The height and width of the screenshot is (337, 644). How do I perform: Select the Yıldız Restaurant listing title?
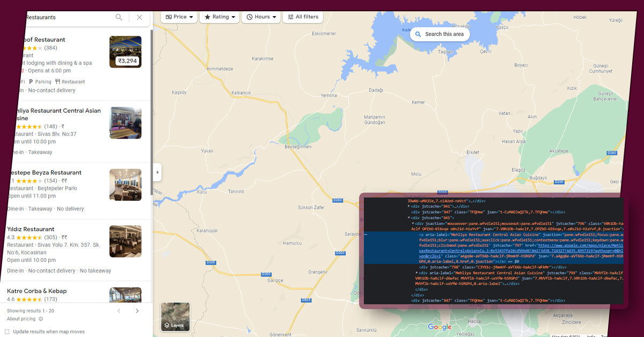coord(31,229)
